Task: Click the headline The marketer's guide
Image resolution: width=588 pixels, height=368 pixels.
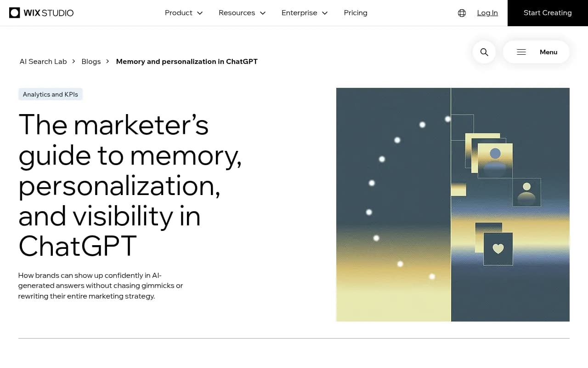Action: pos(130,185)
